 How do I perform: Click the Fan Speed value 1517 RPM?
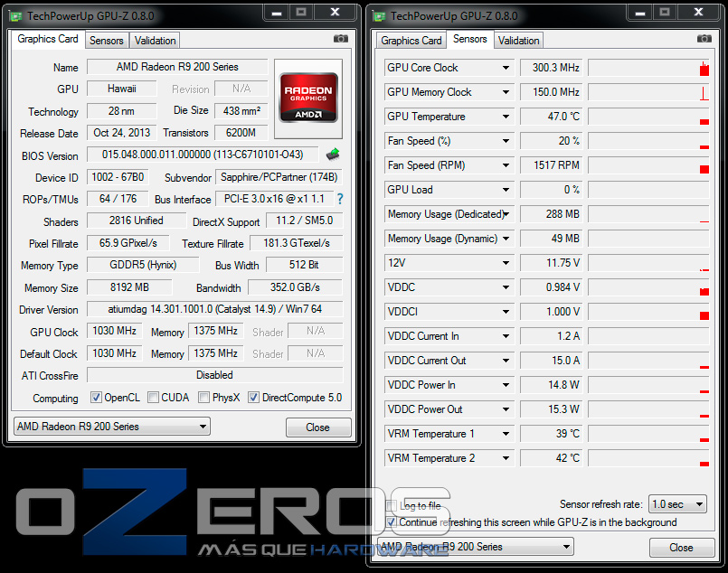pos(552,165)
